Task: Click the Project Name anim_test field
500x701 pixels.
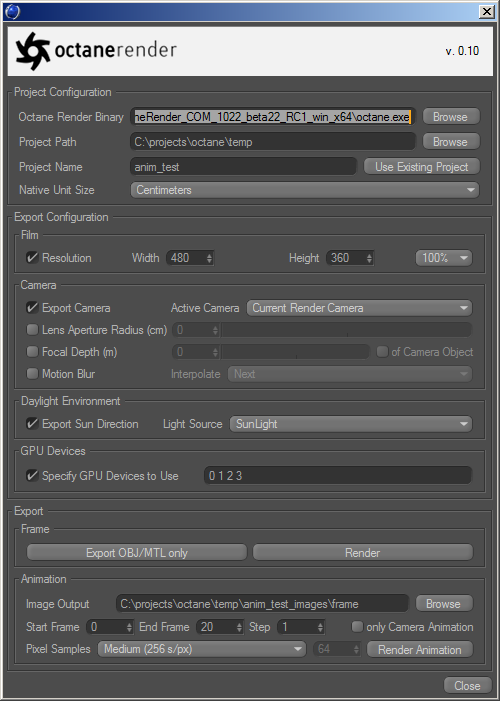Action: (x=243, y=167)
